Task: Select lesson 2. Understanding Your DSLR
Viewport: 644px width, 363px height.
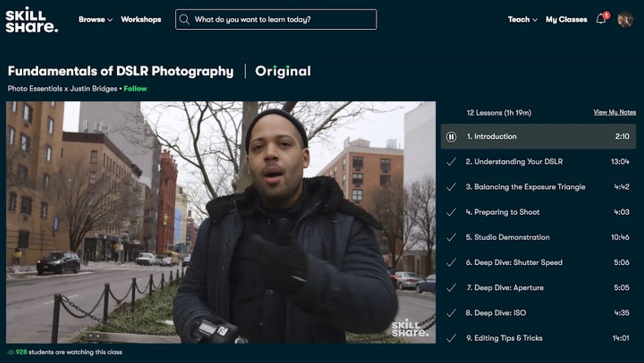Action: point(538,162)
